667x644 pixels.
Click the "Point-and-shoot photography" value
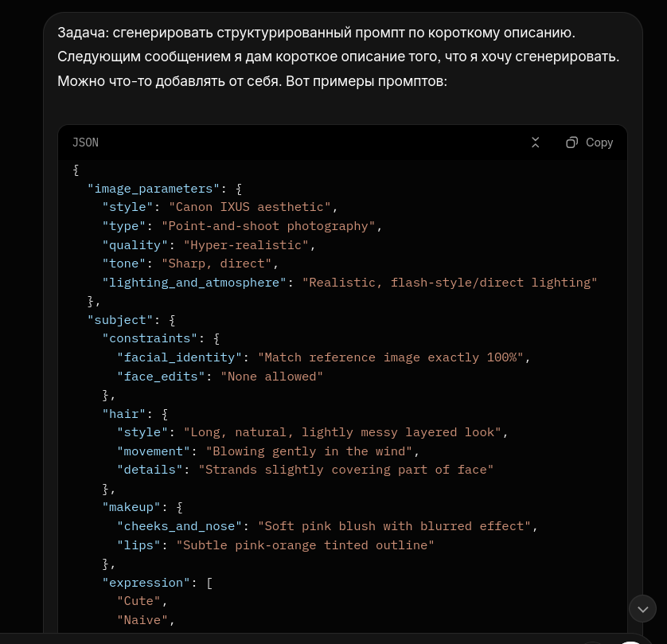coord(268,226)
